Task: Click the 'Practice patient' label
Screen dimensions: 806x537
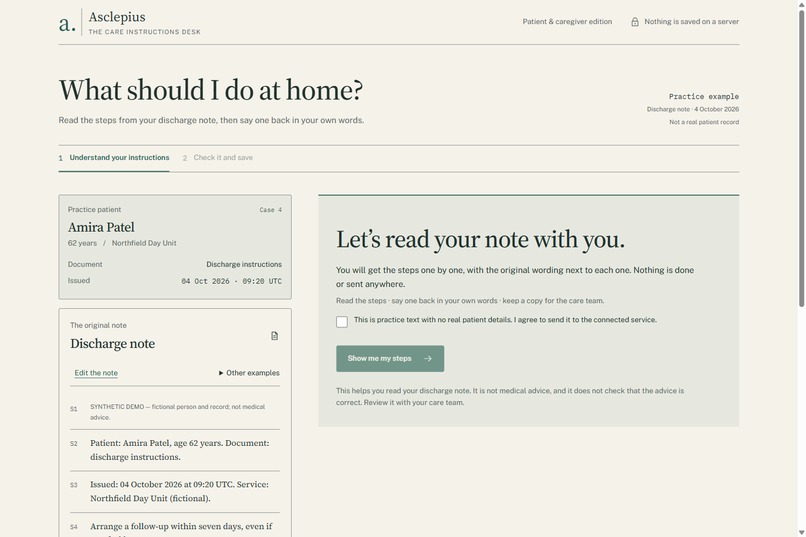Action: click(x=95, y=210)
